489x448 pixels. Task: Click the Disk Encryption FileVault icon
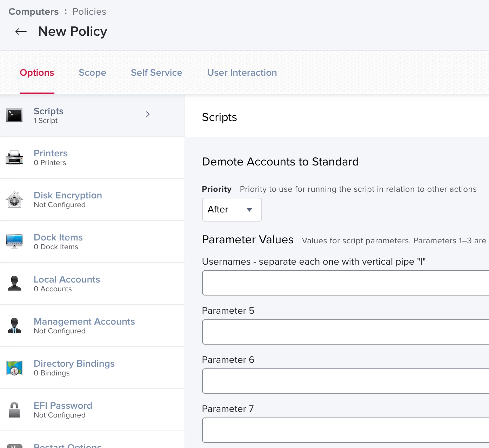(14, 199)
